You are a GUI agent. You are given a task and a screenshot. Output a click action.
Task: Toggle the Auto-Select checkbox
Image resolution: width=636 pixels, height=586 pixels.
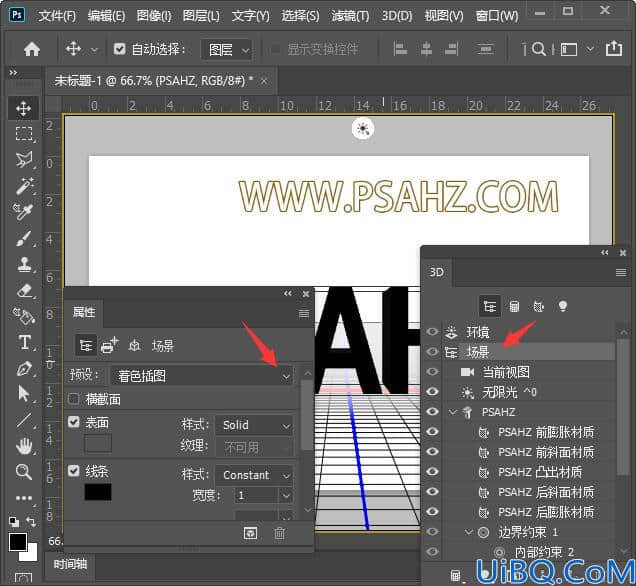point(119,49)
